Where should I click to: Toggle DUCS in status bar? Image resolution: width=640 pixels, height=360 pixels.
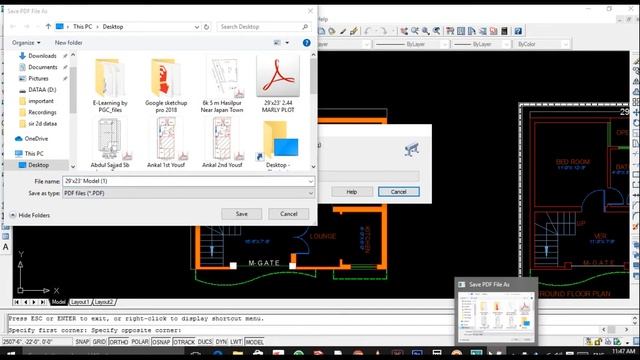(205, 342)
